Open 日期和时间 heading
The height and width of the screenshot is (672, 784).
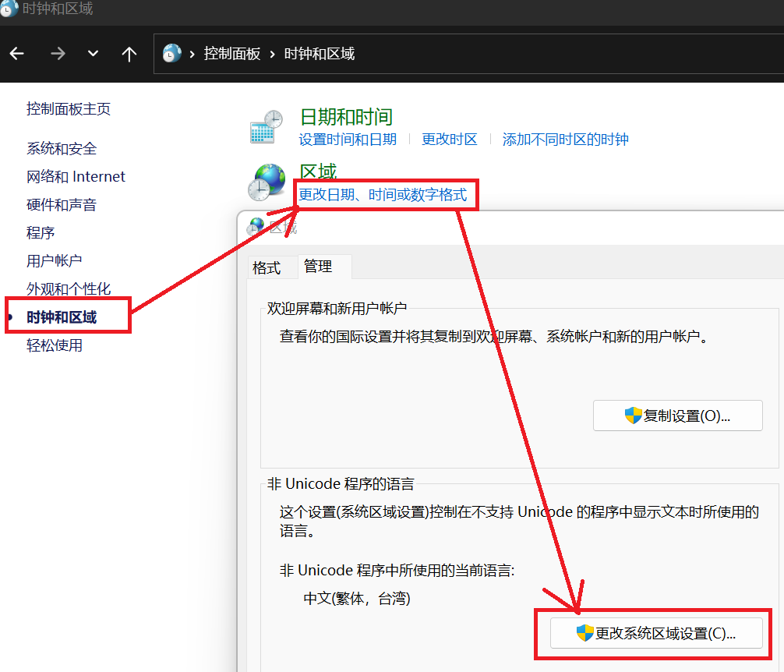coord(346,117)
